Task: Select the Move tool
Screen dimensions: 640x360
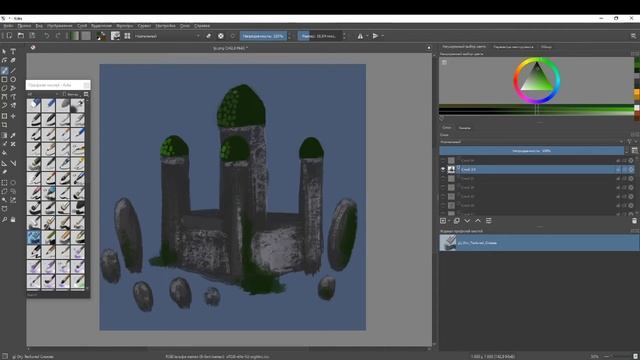Action: (x=13, y=116)
